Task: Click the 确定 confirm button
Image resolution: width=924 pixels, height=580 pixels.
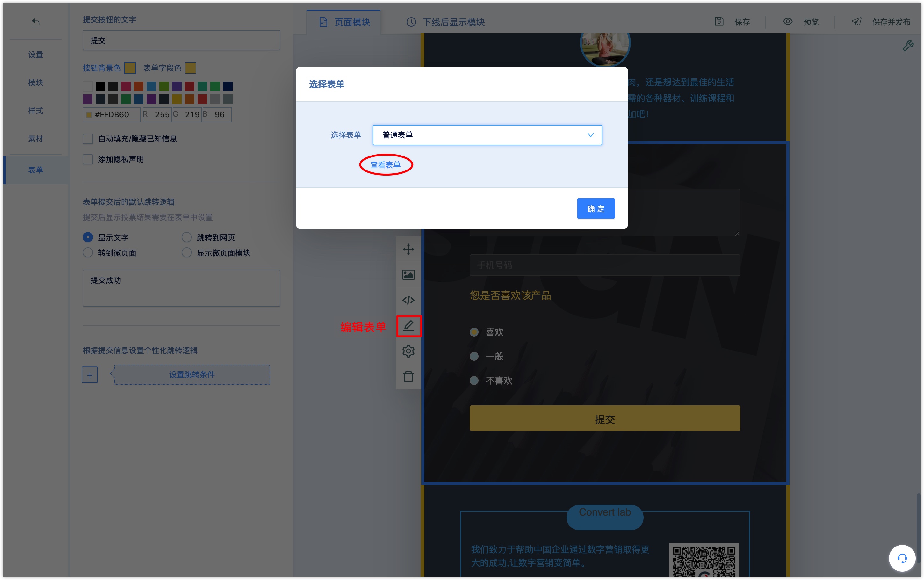Action: (596, 208)
